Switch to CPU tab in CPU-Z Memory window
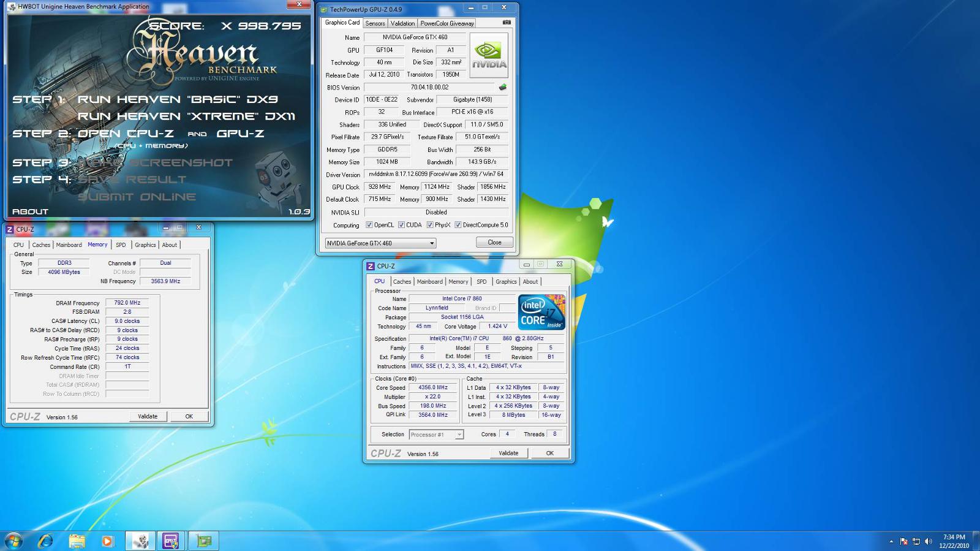The width and height of the screenshot is (980, 551). point(18,245)
